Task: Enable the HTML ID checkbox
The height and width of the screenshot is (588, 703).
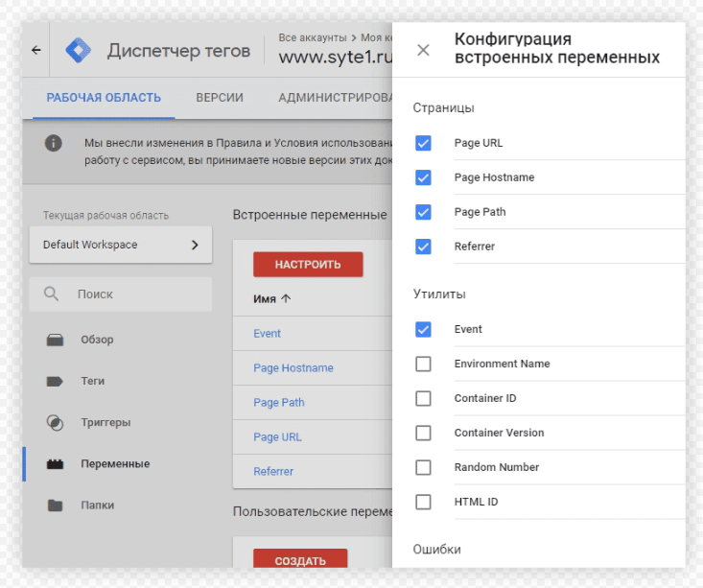Action: click(423, 502)
